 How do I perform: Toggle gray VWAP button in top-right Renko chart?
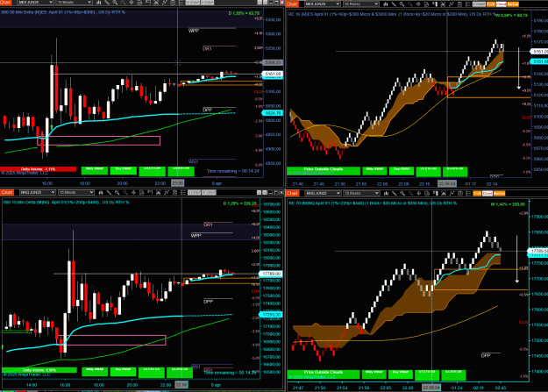click(x=479, y=4)
